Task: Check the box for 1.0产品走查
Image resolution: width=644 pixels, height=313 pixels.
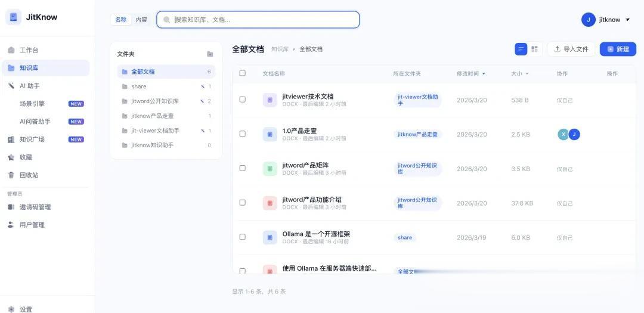Action: coord(243,134)
